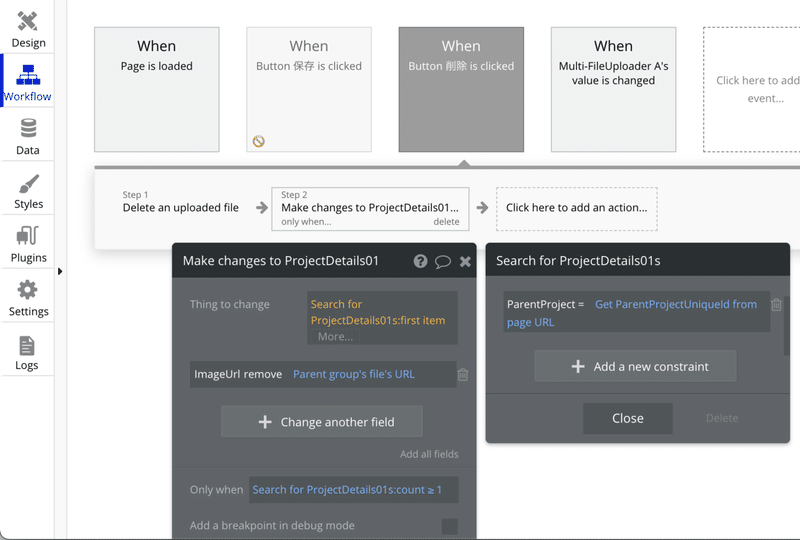Viewport: 800px width, 540px height.
Task: Select the Button 削除 is clicked event
Action: point(461,89)
